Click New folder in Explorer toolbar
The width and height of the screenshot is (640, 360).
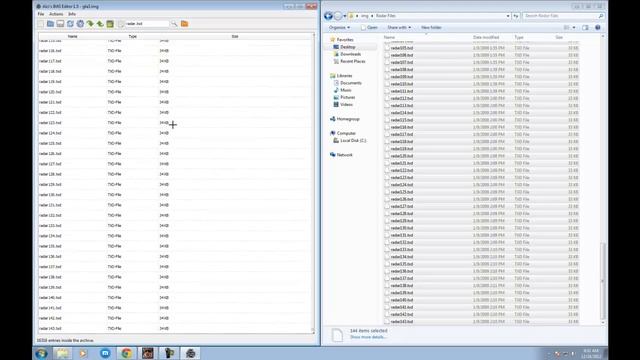(431, 27)
